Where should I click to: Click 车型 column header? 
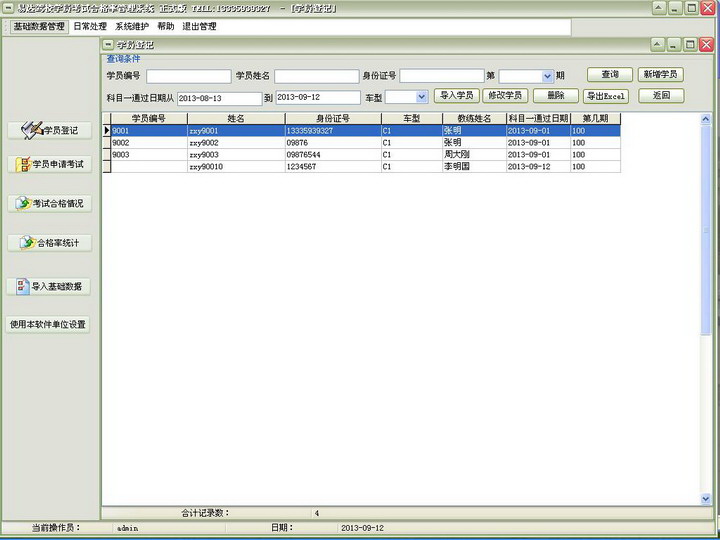tap(412, 118)
